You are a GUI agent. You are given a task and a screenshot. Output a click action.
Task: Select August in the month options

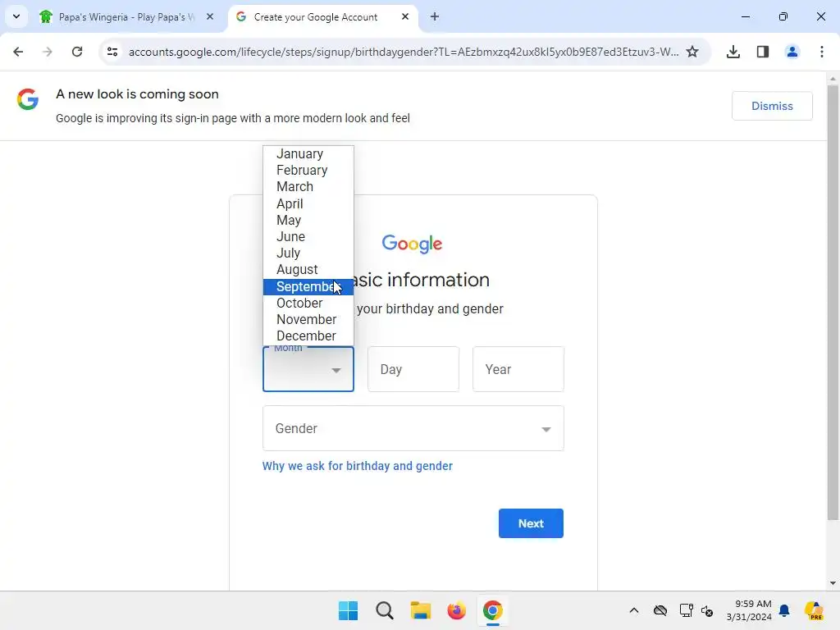click(308, 269)
